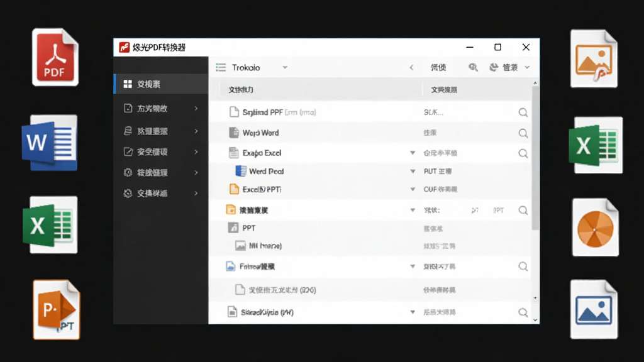Image resolution: width=644 pixels, height=362 pixels.
Task: Select the Saplimd PPF file row
Action: tap(370, 112)
